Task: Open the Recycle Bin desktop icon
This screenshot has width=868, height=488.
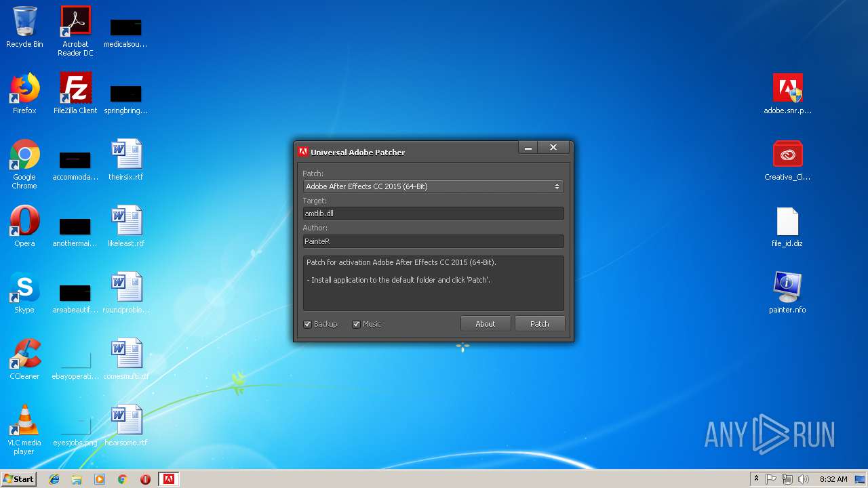Action: click(x=24, y=27)
